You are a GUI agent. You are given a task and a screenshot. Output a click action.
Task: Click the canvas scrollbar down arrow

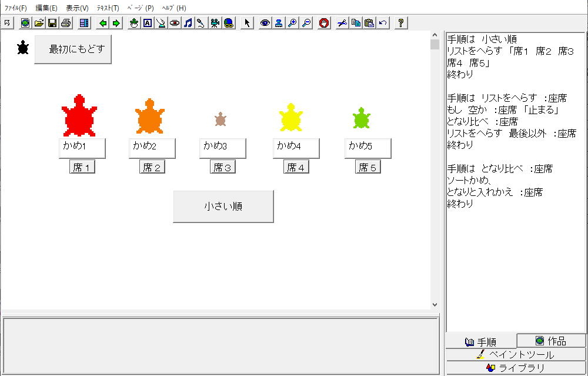[435, 304]
